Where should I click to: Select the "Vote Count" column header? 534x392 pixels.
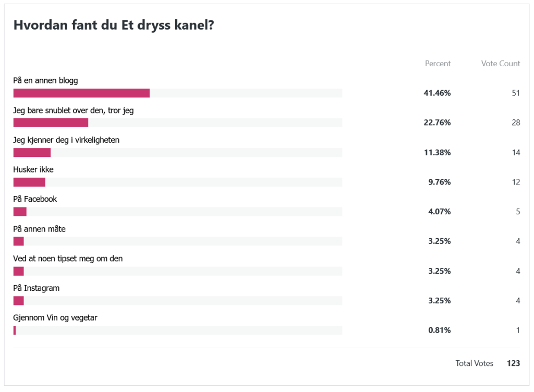[x=500, y=64]
